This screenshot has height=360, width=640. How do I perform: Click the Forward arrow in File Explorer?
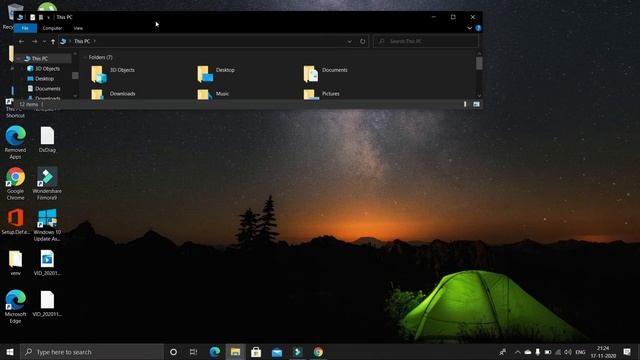(x=34, y=41)
